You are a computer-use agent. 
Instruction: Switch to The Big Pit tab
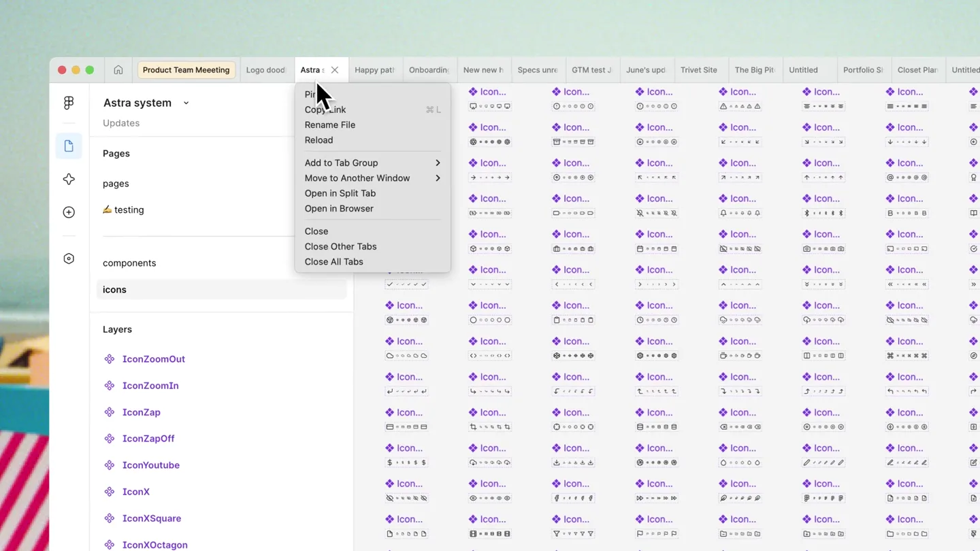(754, 70)
